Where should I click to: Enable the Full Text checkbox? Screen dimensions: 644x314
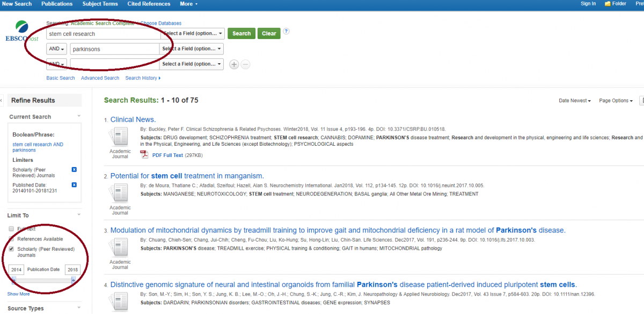[11, 229]
